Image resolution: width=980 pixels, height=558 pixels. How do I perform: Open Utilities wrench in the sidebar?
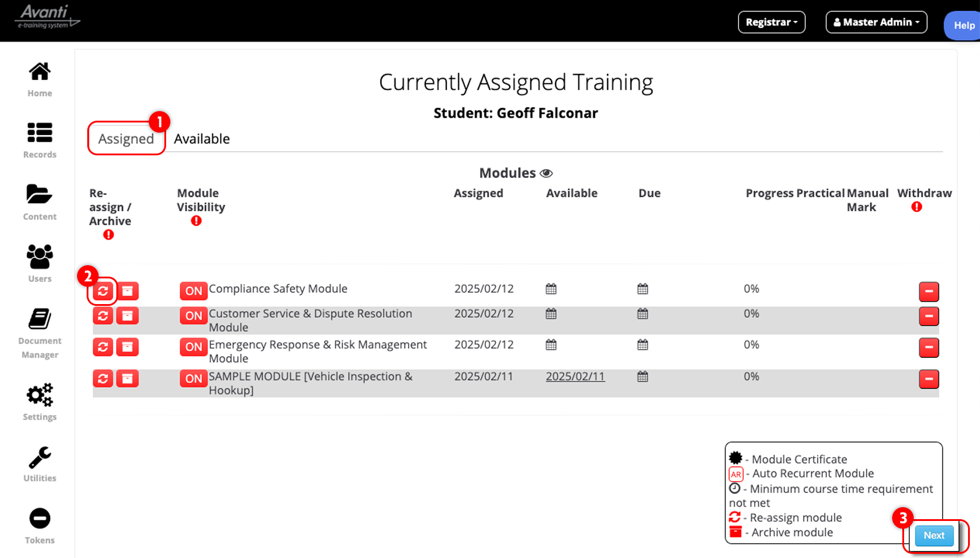pos(39,464)
